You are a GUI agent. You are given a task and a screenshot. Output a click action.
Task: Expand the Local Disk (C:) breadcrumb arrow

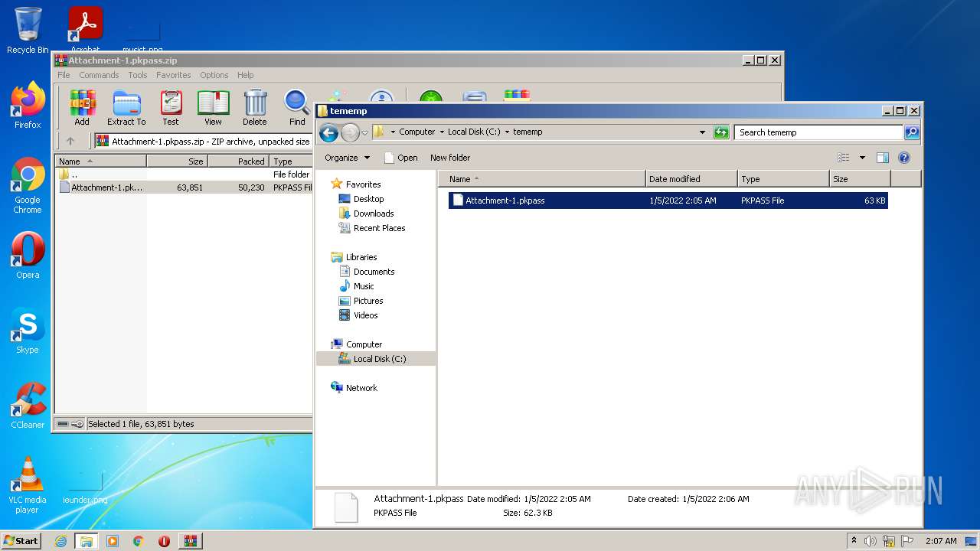507,132
